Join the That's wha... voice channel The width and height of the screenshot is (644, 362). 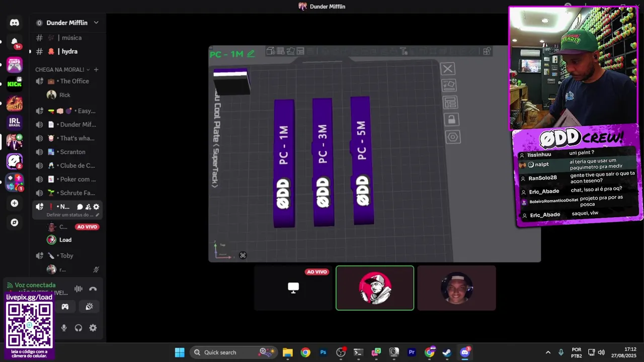(67, 138)
